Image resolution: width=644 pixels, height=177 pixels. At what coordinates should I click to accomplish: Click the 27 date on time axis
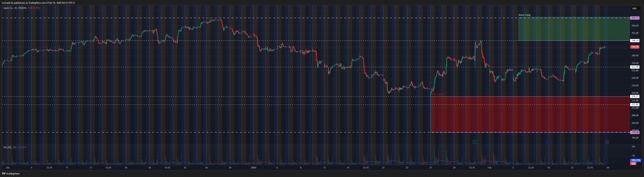431,168
